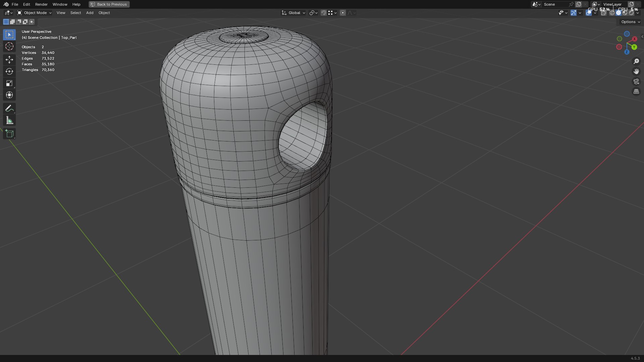644x362 pixels.
Task: Open the viewport Add menu
Action: [90, 13]
